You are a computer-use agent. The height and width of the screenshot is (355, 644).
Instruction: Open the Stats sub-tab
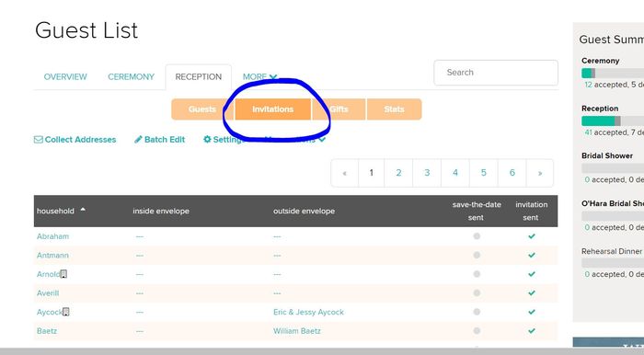[395, 109]
